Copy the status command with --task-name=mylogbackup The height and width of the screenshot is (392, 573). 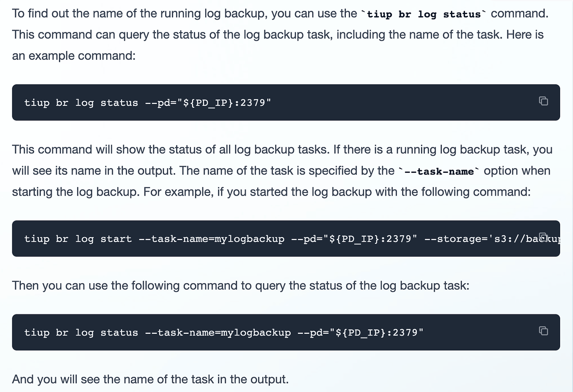[543, 331]
